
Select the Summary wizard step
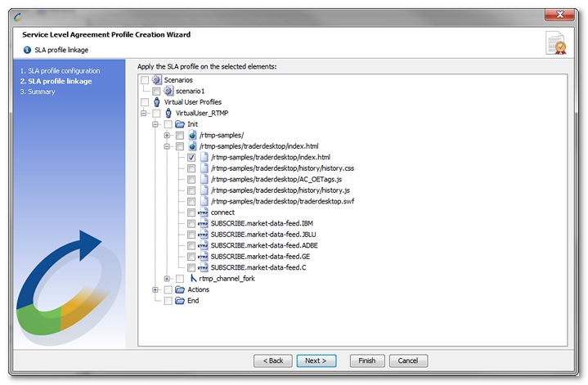(38, 92)
